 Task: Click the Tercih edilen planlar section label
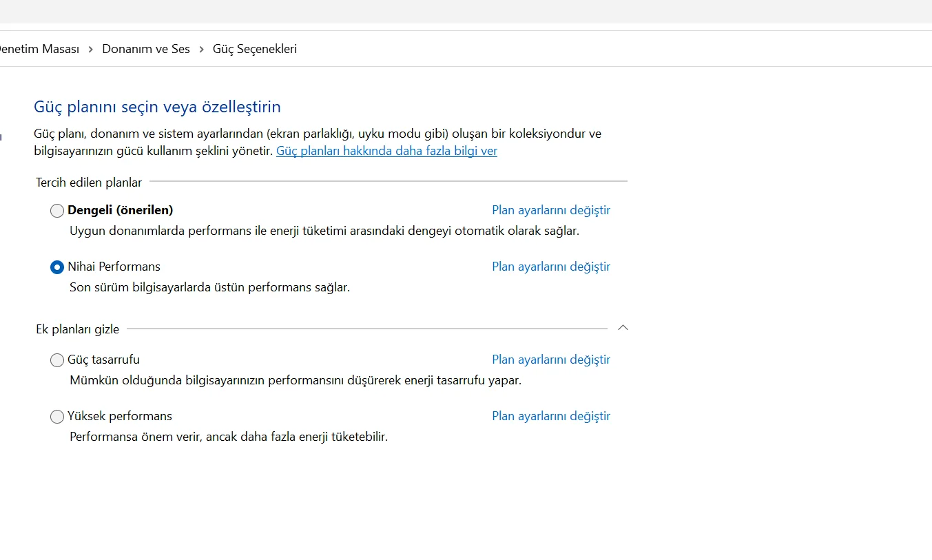pos(89,183)
